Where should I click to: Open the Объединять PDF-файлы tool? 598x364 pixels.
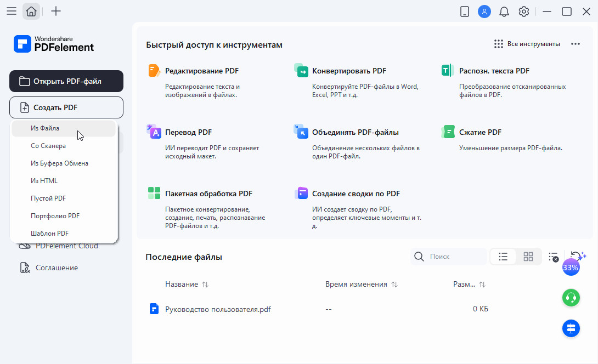(x=355, y=132)
